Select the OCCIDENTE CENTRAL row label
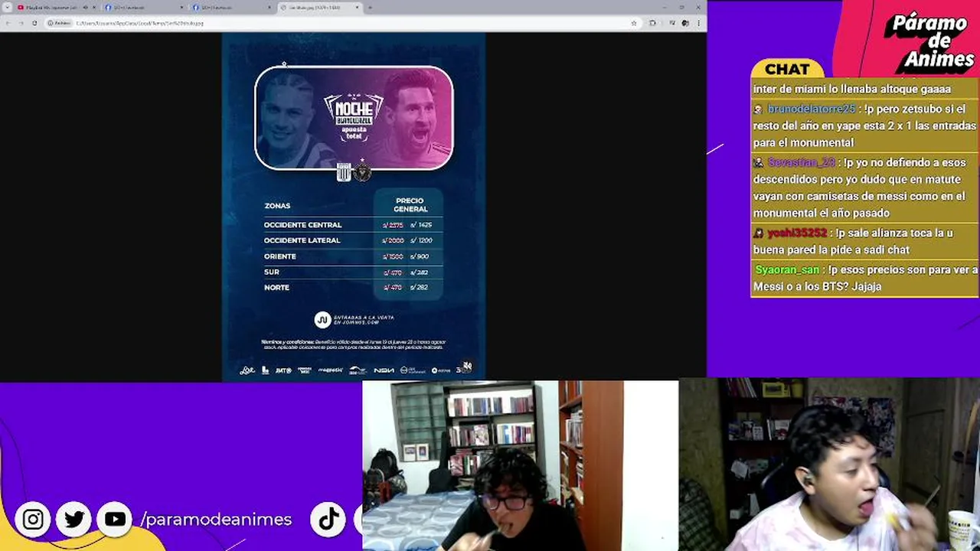This screenshot has width=980, height=551. 303,225
